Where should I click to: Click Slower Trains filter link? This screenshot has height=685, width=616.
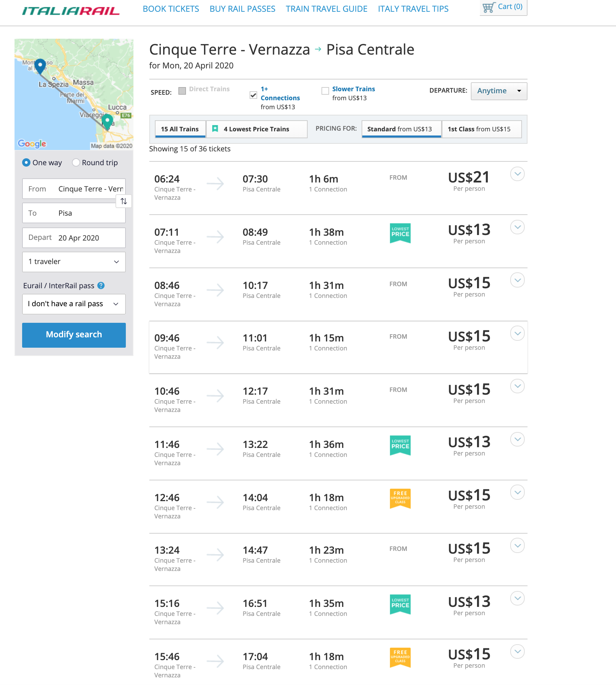point(353,89)
